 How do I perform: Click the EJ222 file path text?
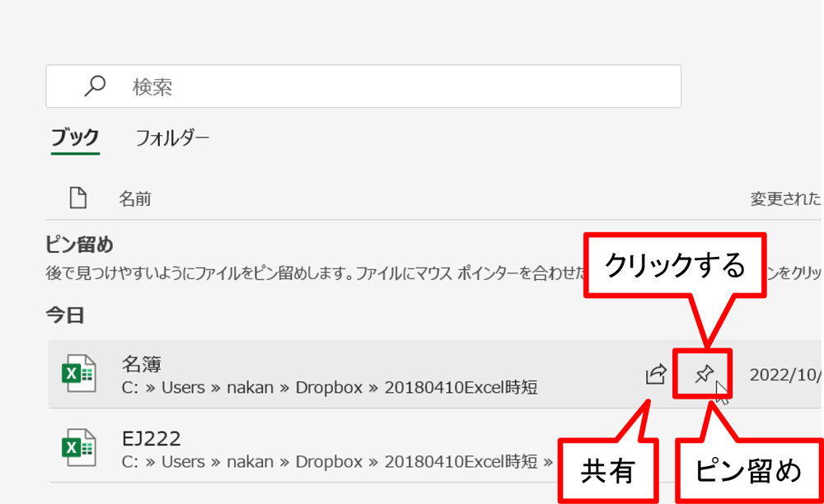coord(337,462)
